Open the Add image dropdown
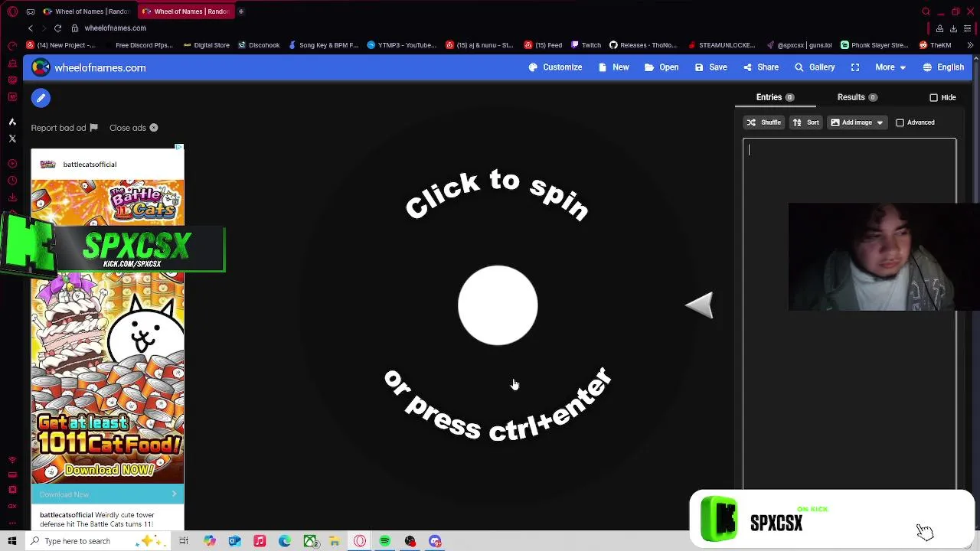 point(857,122)
